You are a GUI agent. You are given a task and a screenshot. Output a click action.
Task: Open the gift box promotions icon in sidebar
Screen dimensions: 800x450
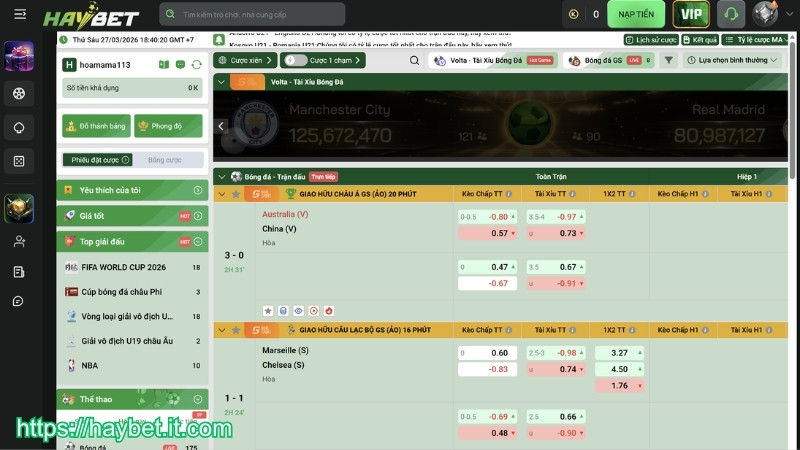click(19, 56)
